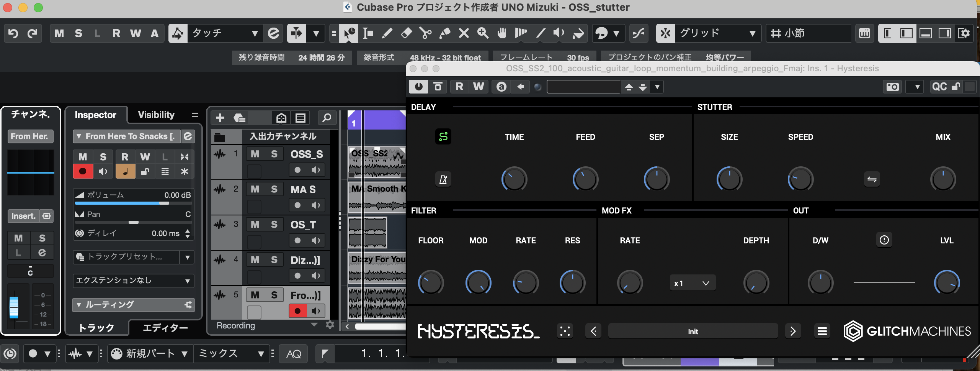Open track search magnifier in track list
This screenshot has height=371, width=980.
click(x=327, y=118)
